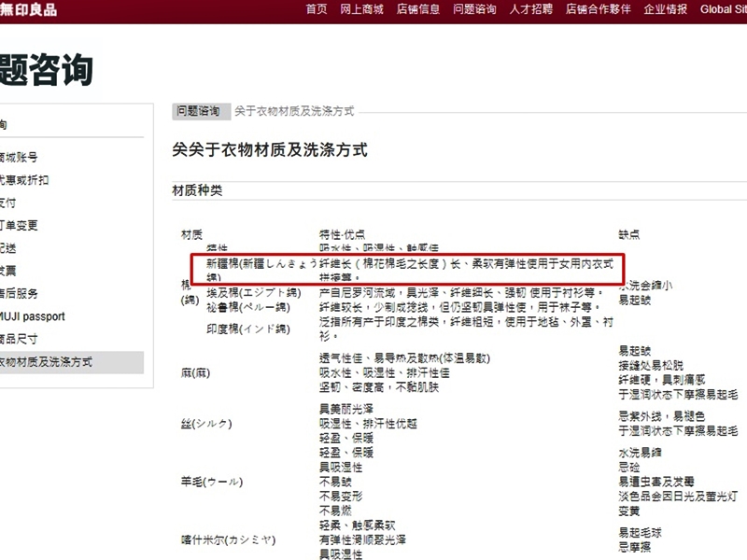The width and height of the screenshot is (747, 560).
Task: Click the 印度棉(インド綿) cell
Action: coord(248,329)
